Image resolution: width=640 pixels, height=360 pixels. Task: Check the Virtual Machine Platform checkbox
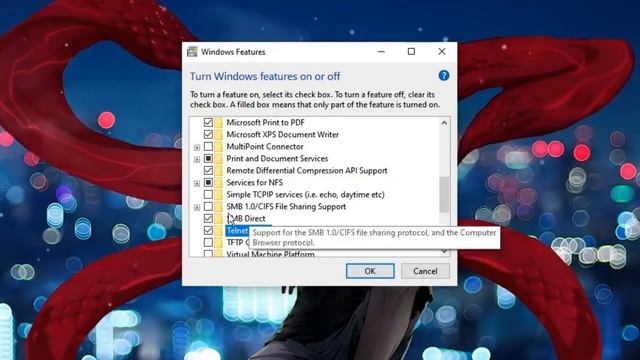[x=208, y=253]
